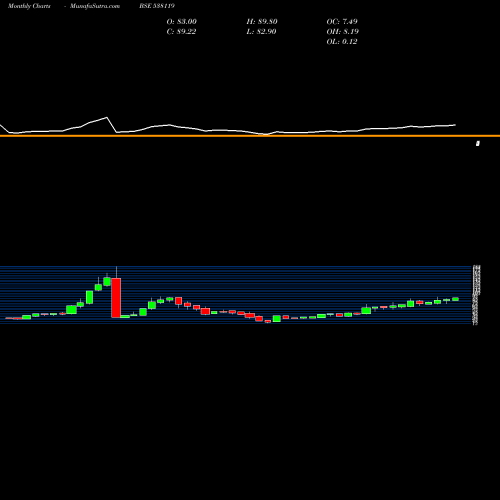Click the small white marker under the orange line
The height and width of the screenshot is (500, 500).
[478, 143]
